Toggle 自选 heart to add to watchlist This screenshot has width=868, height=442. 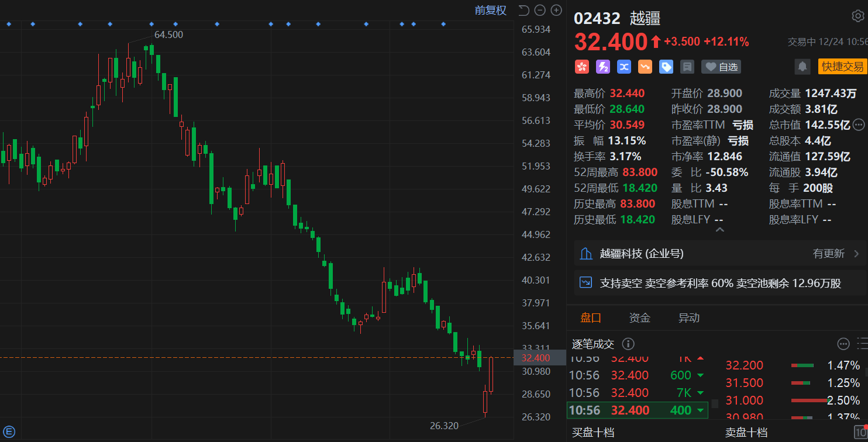tap(721, 67)
